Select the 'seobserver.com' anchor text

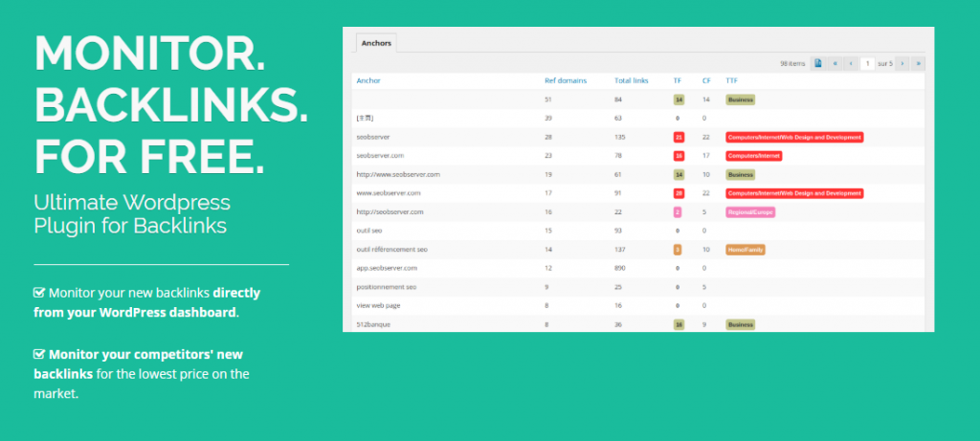click(381, 156)
